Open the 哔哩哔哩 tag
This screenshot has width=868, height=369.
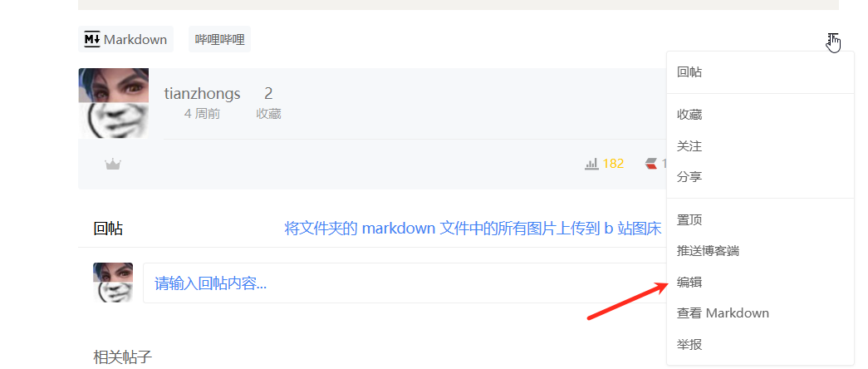point(220,39)
